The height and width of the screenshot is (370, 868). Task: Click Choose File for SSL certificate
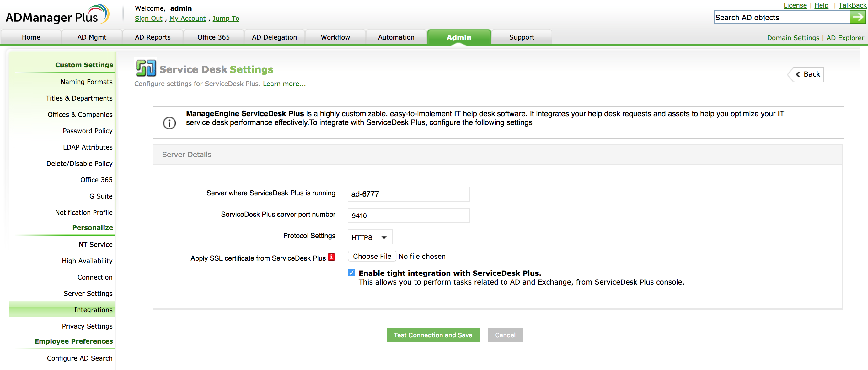372,256
